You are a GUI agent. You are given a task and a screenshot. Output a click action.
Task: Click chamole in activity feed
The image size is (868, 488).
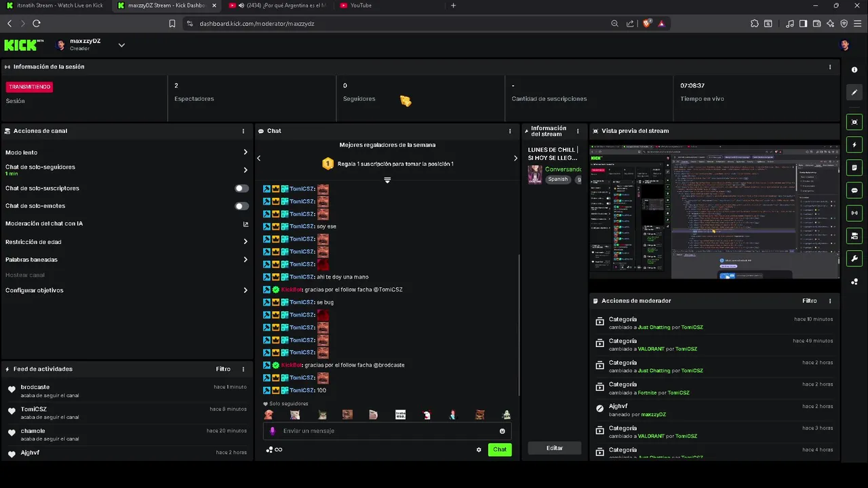(x=33, y=430)
